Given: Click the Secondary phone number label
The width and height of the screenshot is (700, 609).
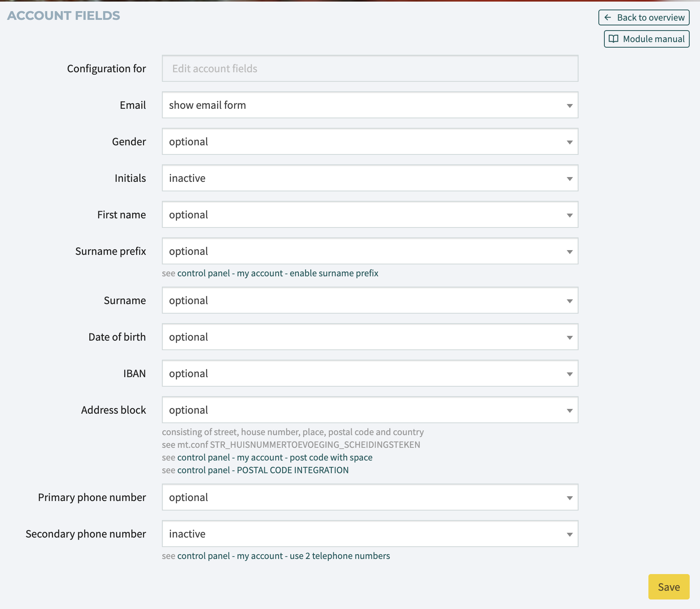Looking at the screenshot, I should click(86, 534).
